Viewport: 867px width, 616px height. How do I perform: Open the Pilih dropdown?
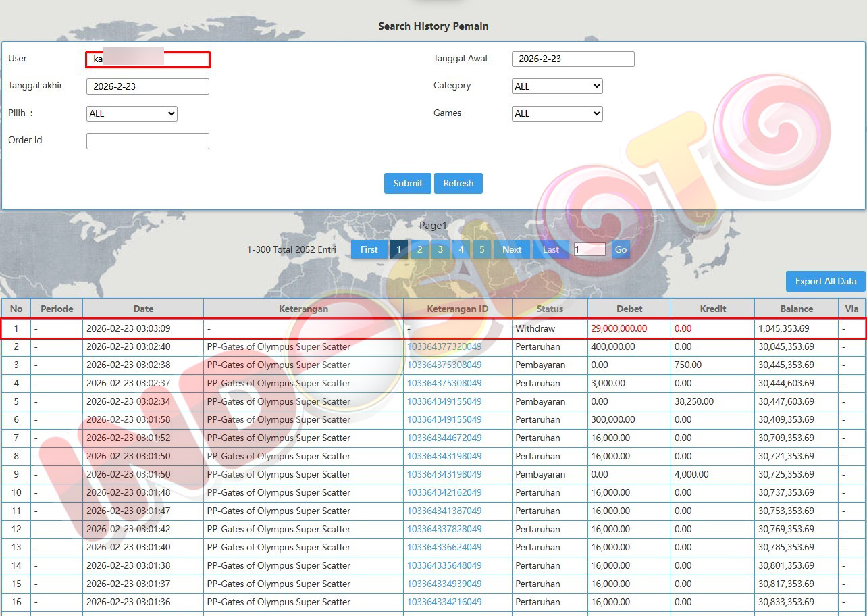click(x=132, y=114)
